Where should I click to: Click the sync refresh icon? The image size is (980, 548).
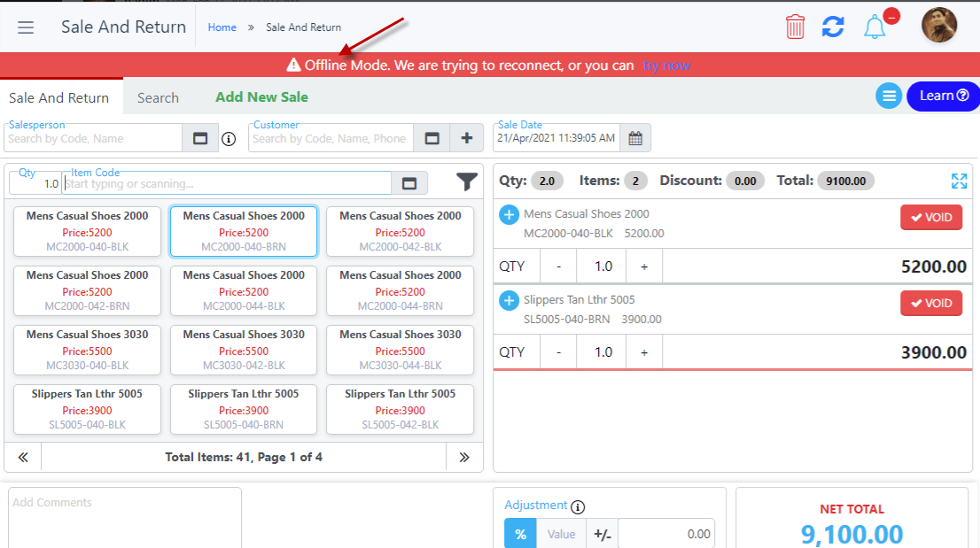pyautogui.click(x=833, y=27)
